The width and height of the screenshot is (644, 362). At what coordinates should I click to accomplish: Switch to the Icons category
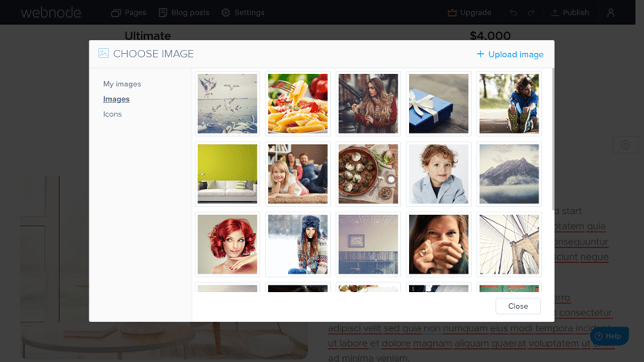(x=112, y=114)
